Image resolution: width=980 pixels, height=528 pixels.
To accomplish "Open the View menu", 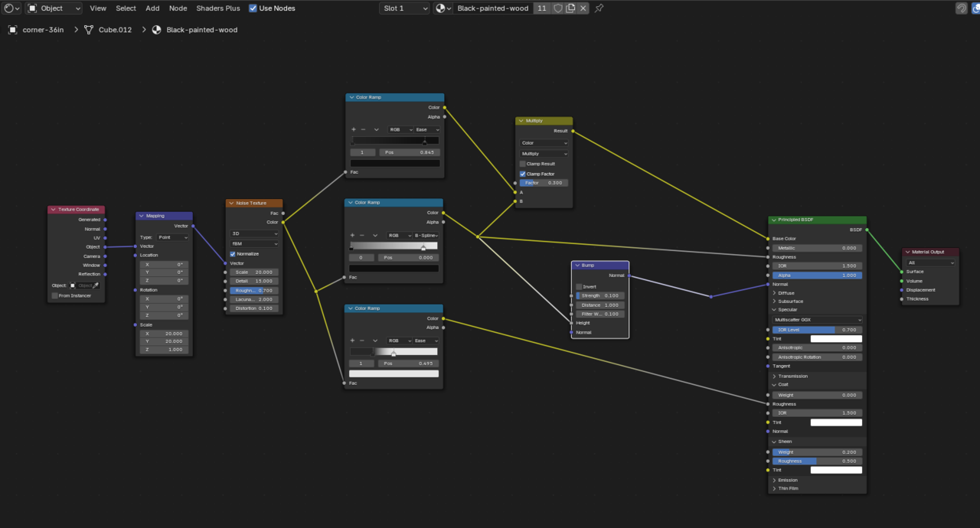I will point(98,8).
